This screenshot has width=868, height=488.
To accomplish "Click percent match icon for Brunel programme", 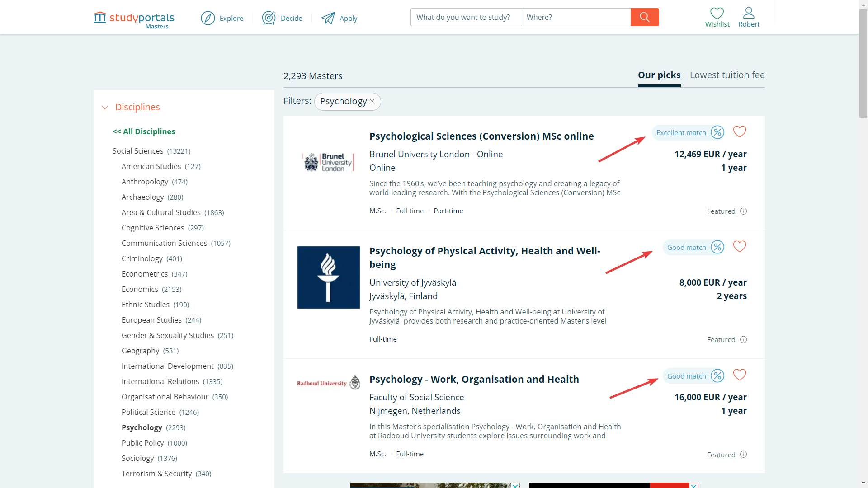I will click(717, 132).
